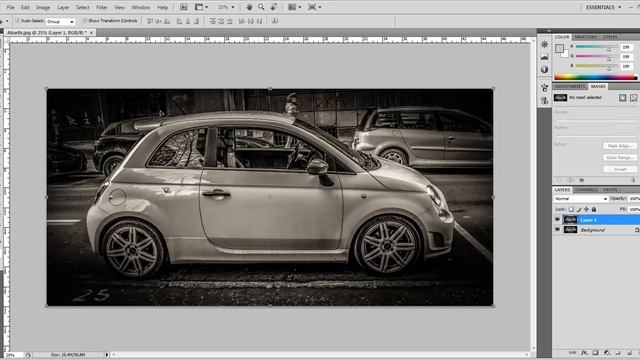Close the Abarth.jpg document tab
The height and width of the screenshot is (360, 640).
[x=91, y=32]
